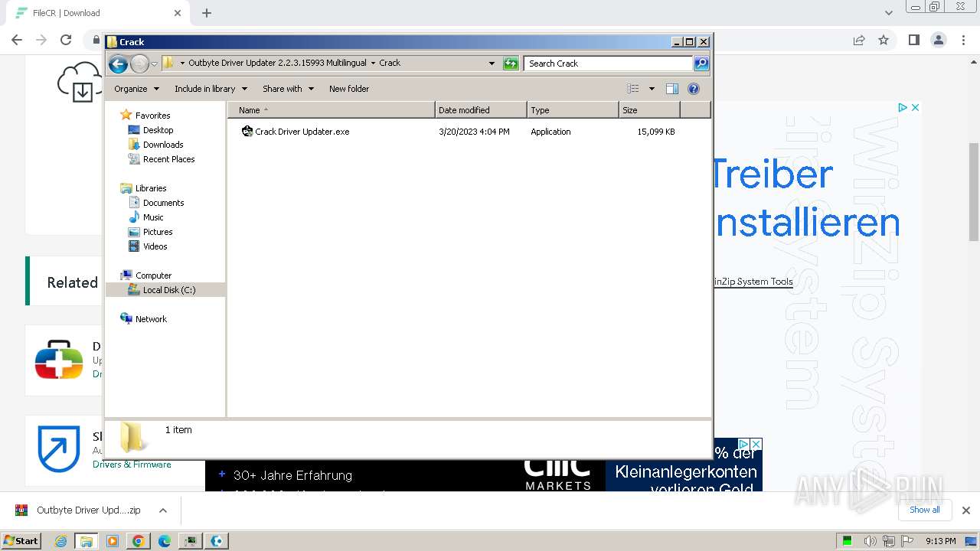Sort by the Date modified column header
The height and width of the screenshot is (551, 980).
481,110
